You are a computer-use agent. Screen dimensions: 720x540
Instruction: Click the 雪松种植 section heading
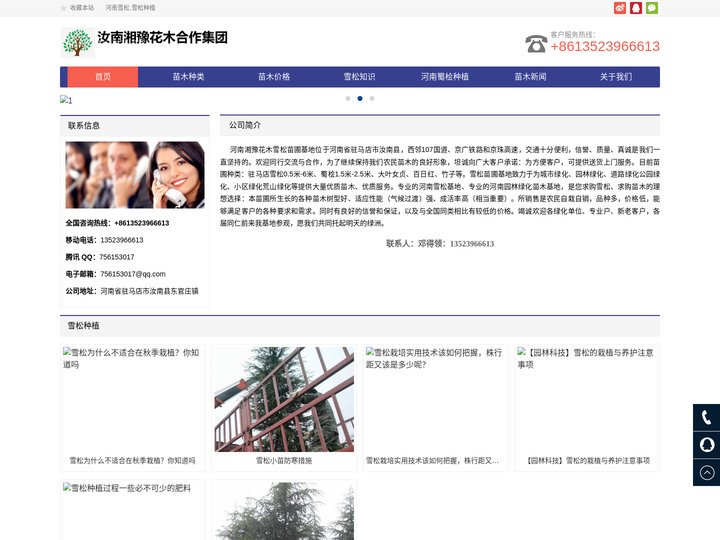[83, 326]
